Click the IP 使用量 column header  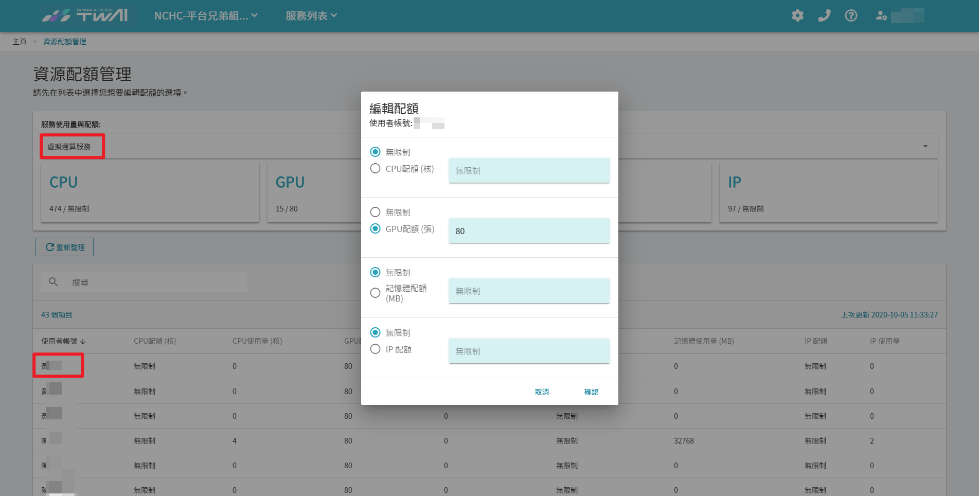[885, 341]
